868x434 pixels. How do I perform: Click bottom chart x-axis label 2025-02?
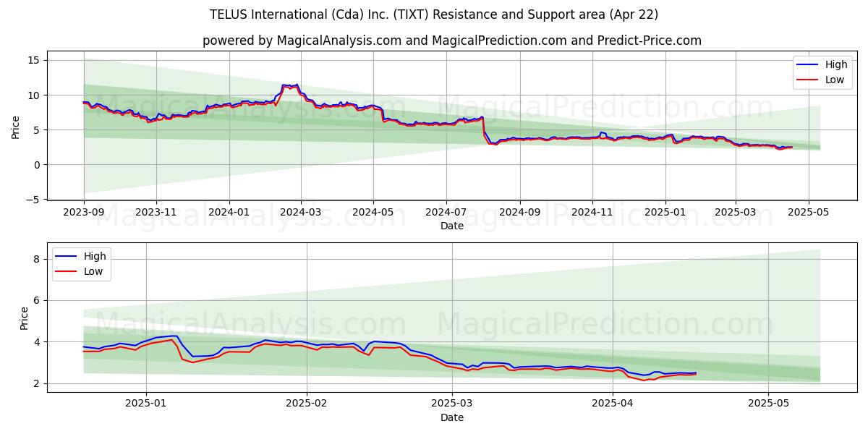tap(307, 404)
